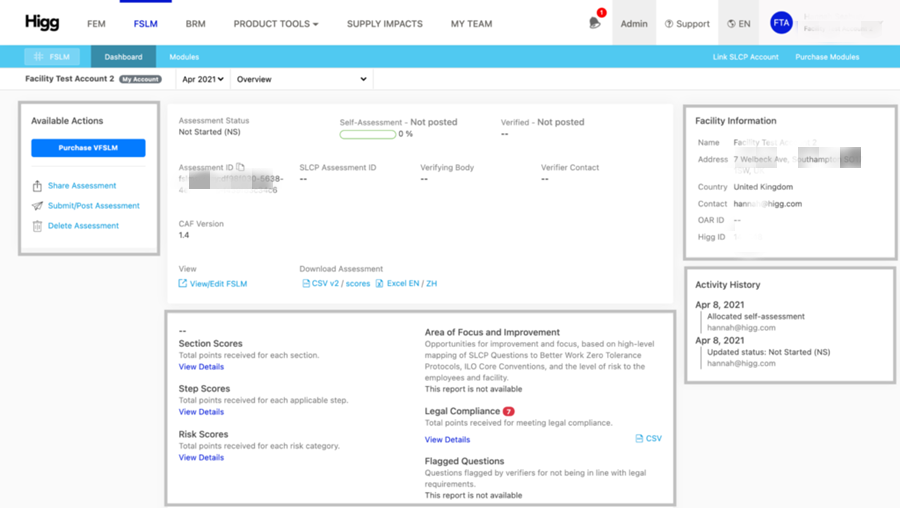Screen dimensions: 900x508
Task: Click the Share Assessment link
Action: coord(82,185)
